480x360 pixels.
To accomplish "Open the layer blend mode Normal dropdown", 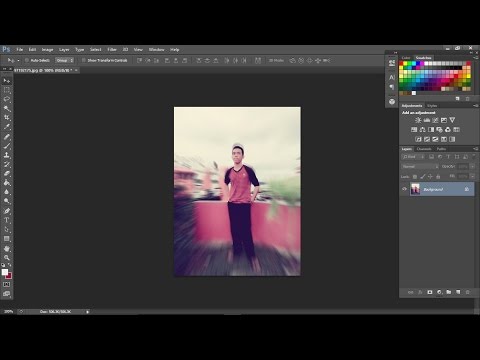I will (420, 166).
